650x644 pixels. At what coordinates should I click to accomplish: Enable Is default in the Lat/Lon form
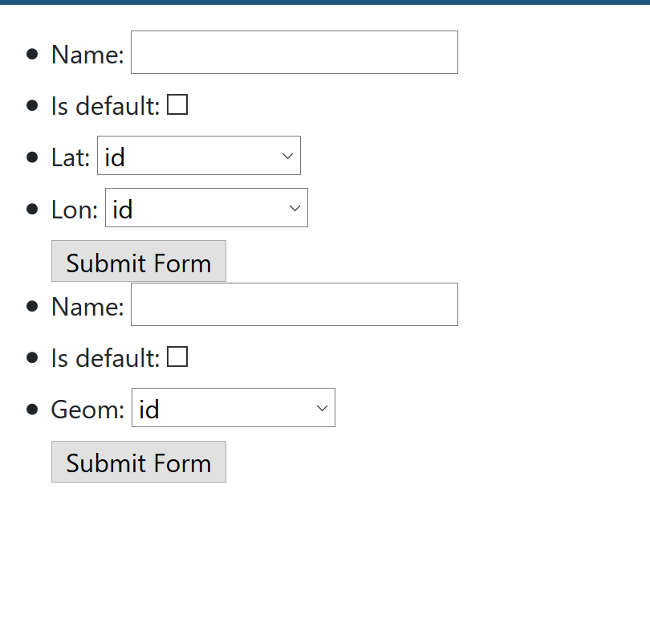(177, 105)
